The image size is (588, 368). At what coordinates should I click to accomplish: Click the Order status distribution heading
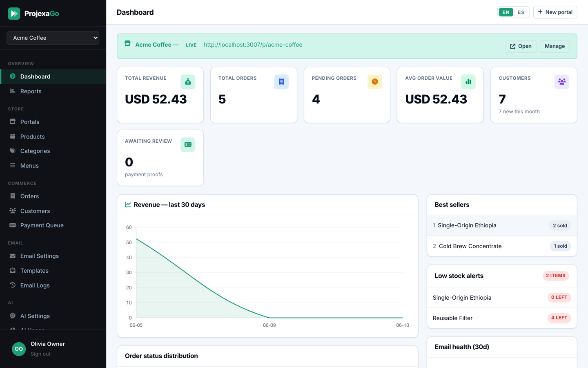161,356
